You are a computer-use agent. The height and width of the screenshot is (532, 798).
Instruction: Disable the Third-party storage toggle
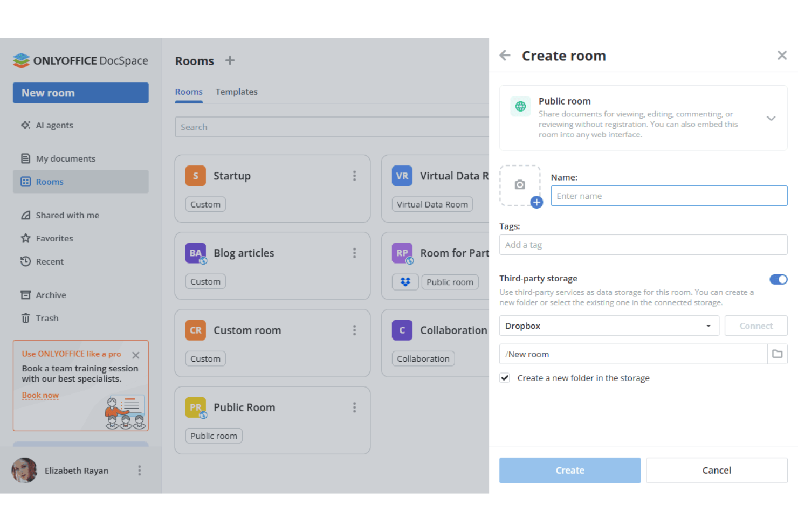[778, 279]
